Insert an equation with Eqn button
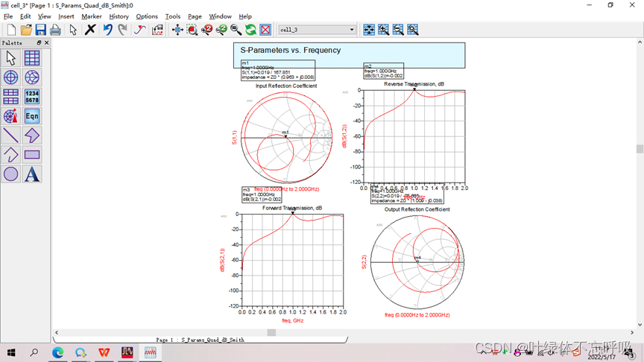This screenshot has height=362, width=644. click(32, 116)
